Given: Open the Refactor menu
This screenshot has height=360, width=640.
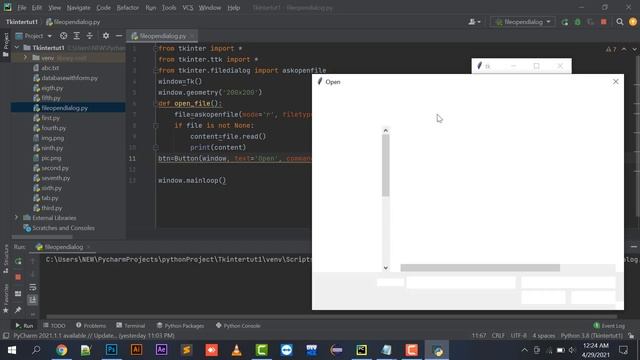Looking at the screenshot, I should (128, 8).
